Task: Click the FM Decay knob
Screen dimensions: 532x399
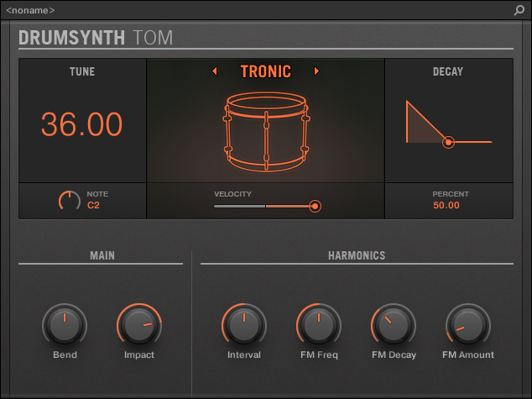Action: click(x=394, y=325)
